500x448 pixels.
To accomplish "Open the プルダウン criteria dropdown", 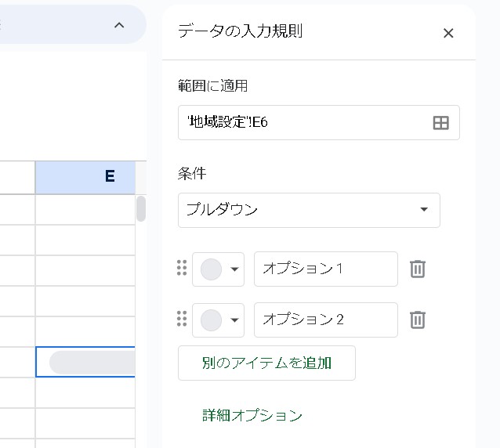I will [x=309, y=210].
